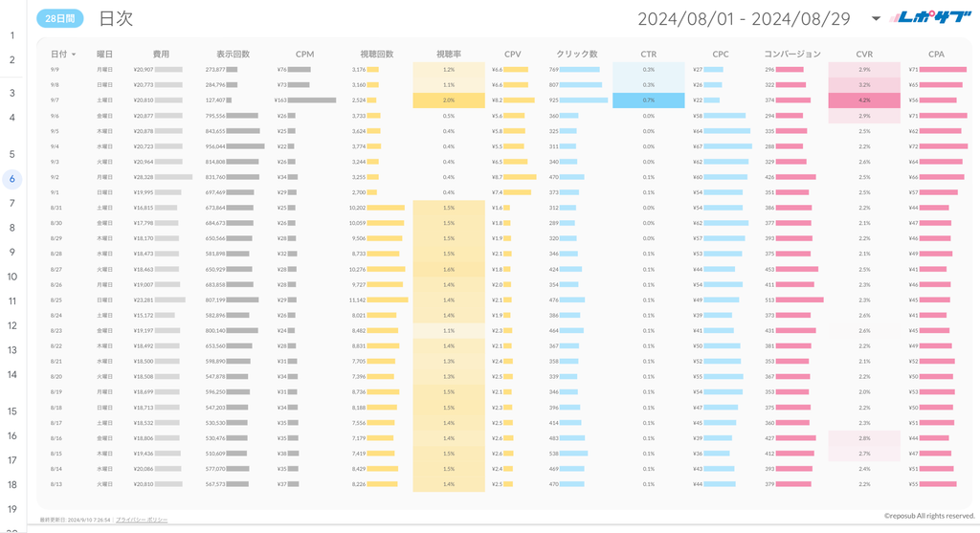Click the 曜日 column header
980x533 pixels.
click(x=104, y=55)
